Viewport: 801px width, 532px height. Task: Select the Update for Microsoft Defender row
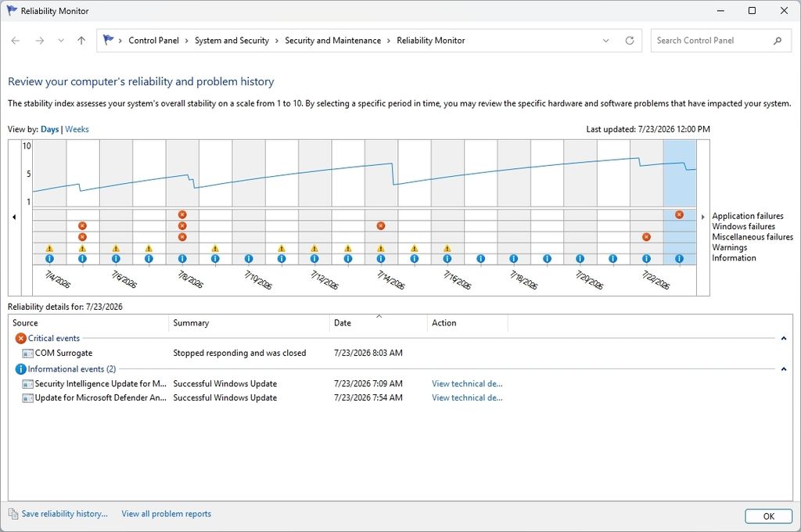point(400,397)
